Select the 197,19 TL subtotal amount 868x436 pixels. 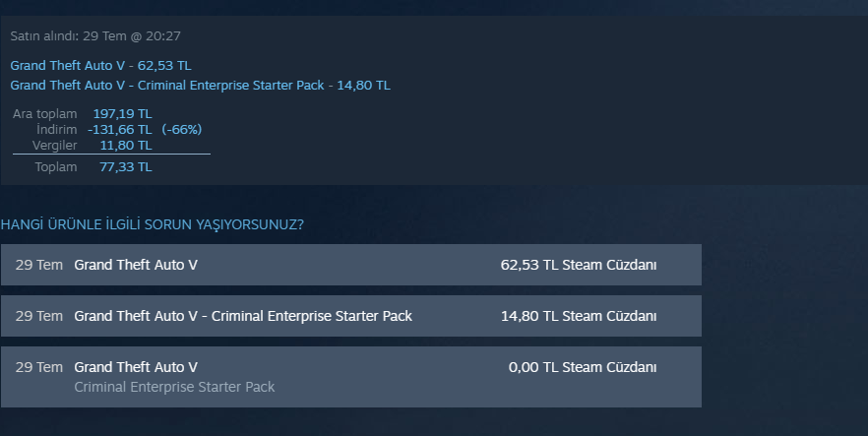[x=122, y=114]
